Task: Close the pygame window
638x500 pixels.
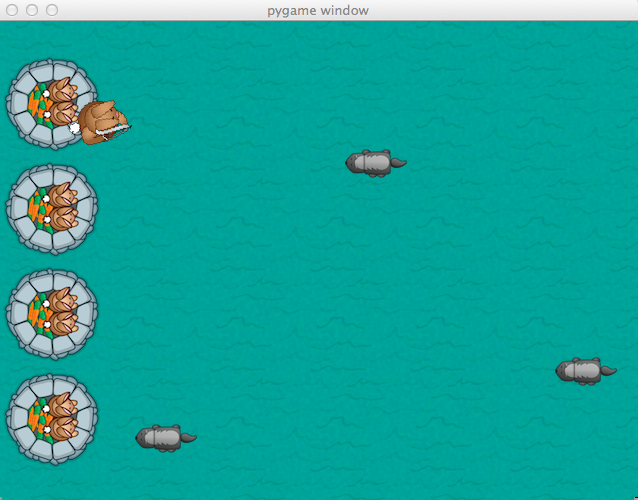Action: [x=12, y=10]
